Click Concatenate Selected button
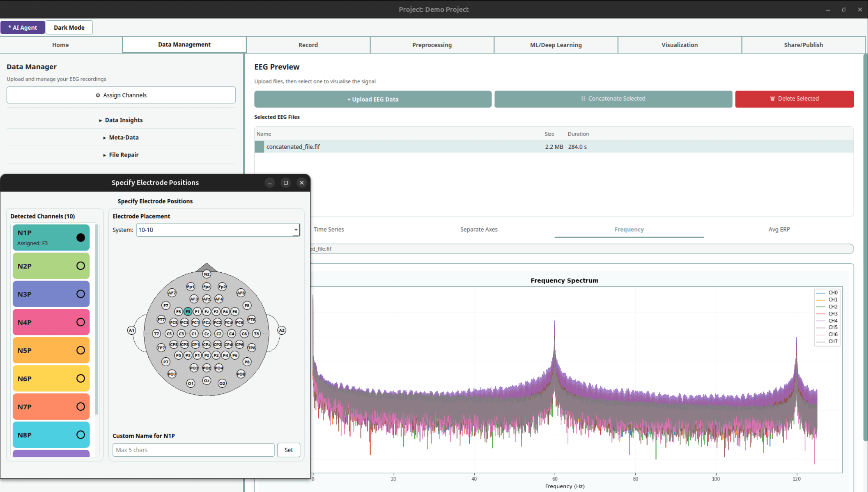Viewport: 868px width, 492px height. pyautogui.click(x=613, y=99)
